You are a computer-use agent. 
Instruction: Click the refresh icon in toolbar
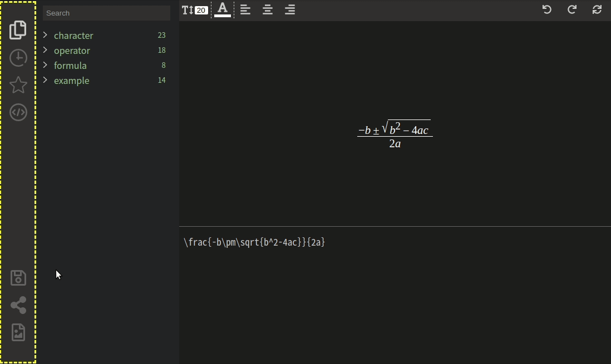point(597,9)
